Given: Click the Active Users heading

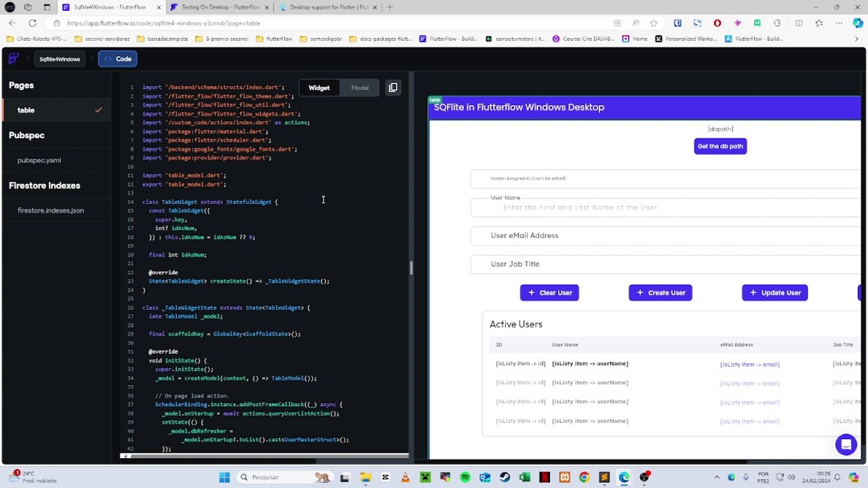Looking at the screenshot, I should 516,324.
